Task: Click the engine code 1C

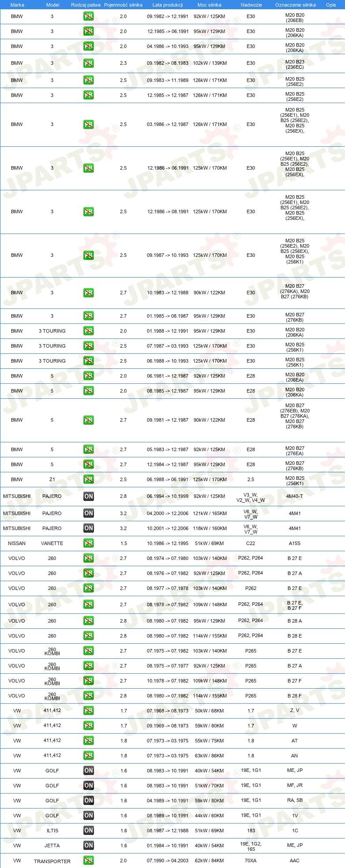Action: pyautogui.click(x=295, y=831)
